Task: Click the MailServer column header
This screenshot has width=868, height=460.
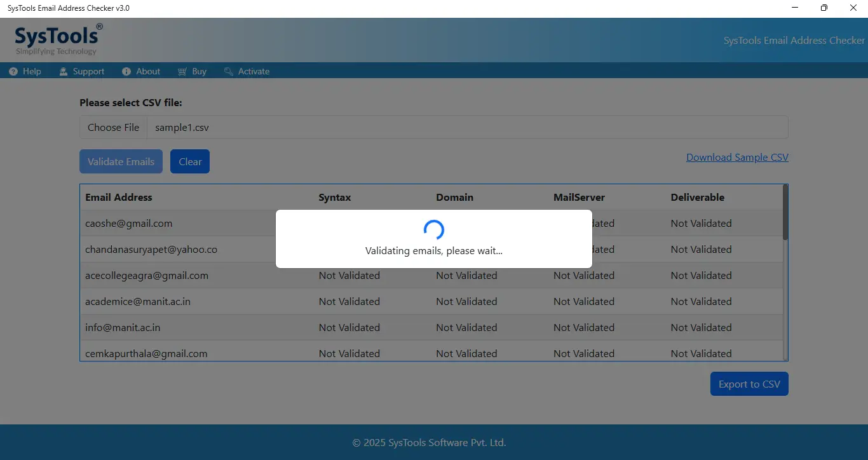Action: (x=579, y=198)
